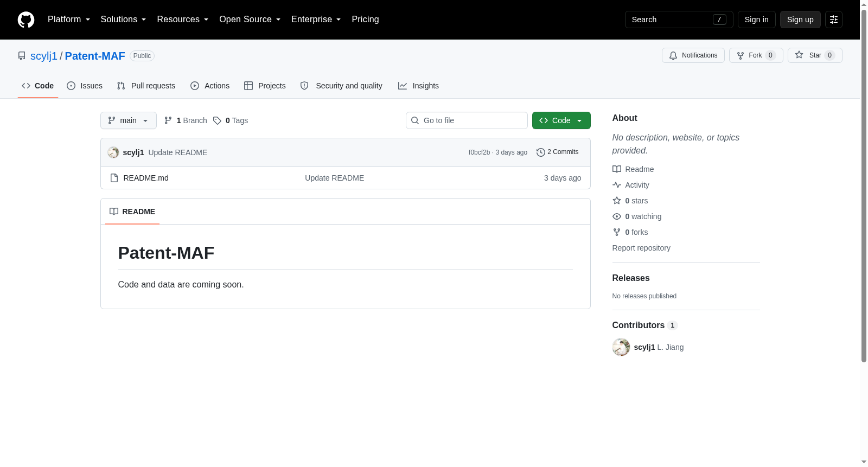
Task: Click the branch icon beside 1 Branch
Action: (168, 120)
